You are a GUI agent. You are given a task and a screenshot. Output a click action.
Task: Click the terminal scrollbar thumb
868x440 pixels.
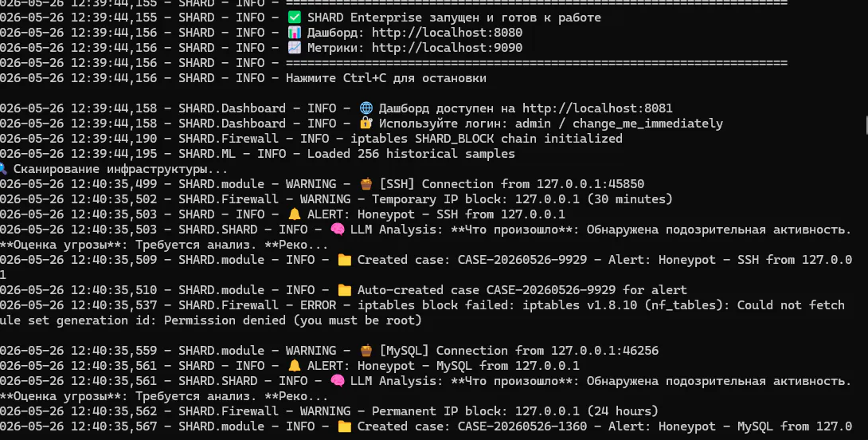point(866,124)
